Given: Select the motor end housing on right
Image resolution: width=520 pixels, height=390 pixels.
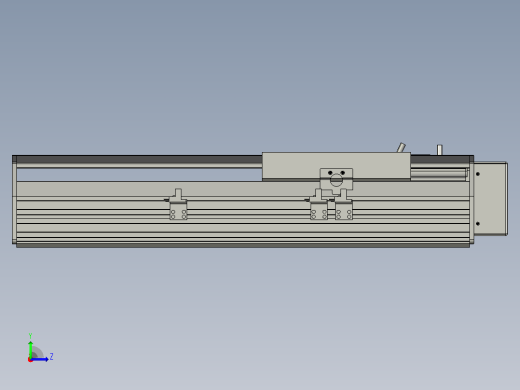Looking at the screenshot, I should [491, 199].
